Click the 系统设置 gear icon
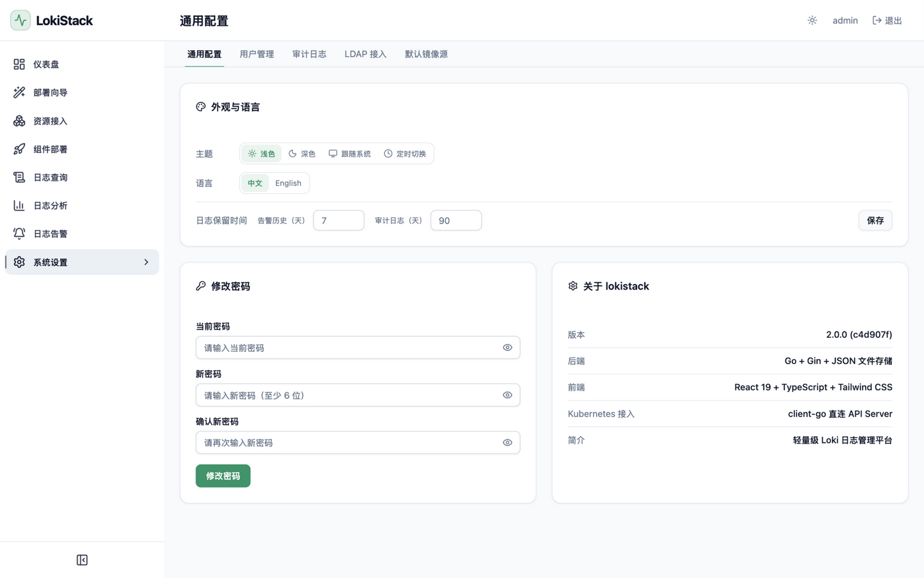 tap(19, 262)
